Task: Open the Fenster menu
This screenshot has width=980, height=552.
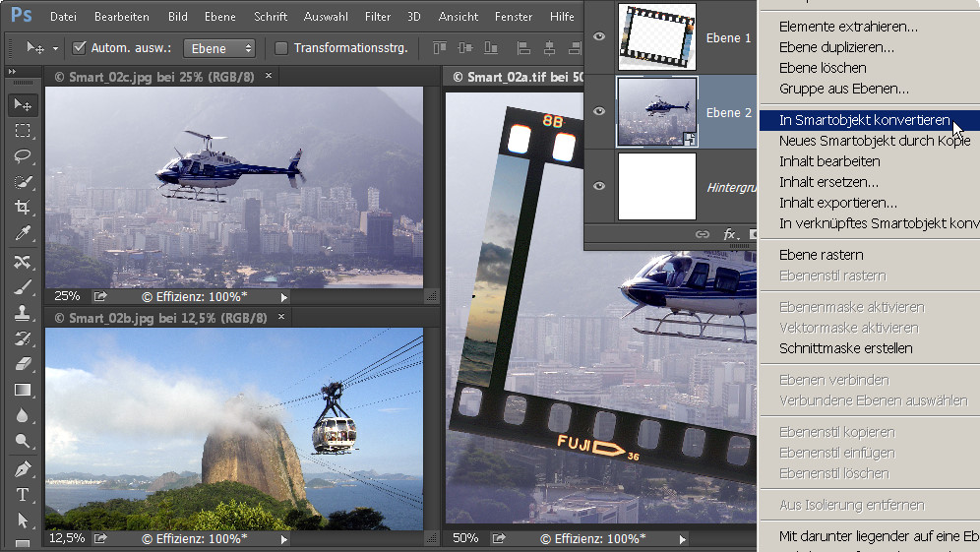Action: coord(514,17)
